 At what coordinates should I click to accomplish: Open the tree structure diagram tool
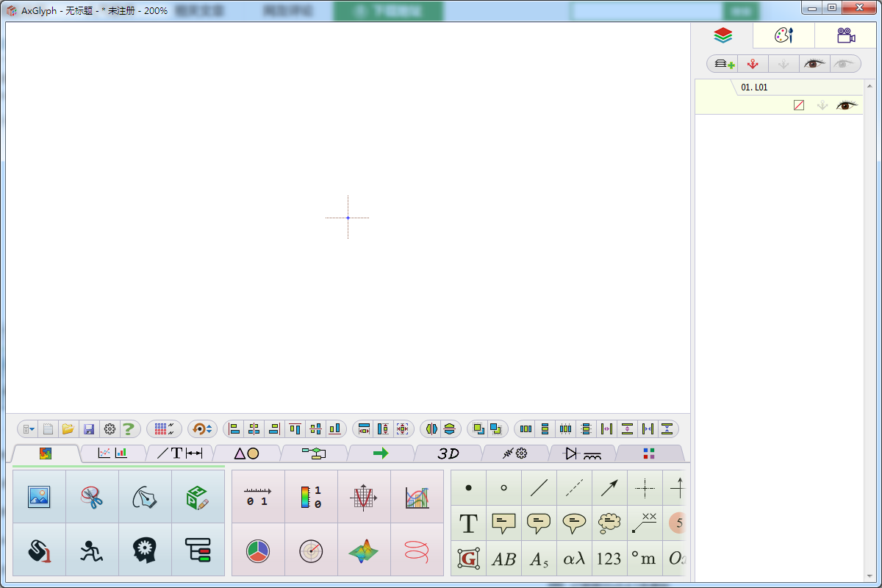tap(198, 550)
